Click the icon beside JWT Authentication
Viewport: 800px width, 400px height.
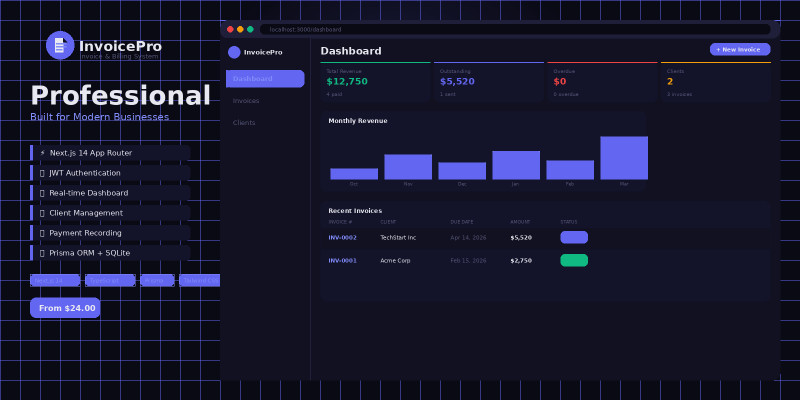pyautogui.click(x=42, y=173)
